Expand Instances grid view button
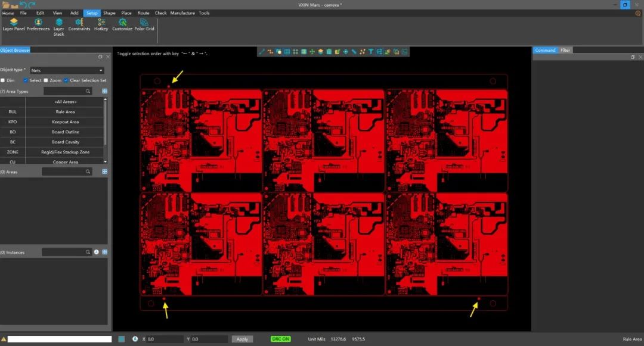Viewport: 644px width, 346px height. [105, 253]
